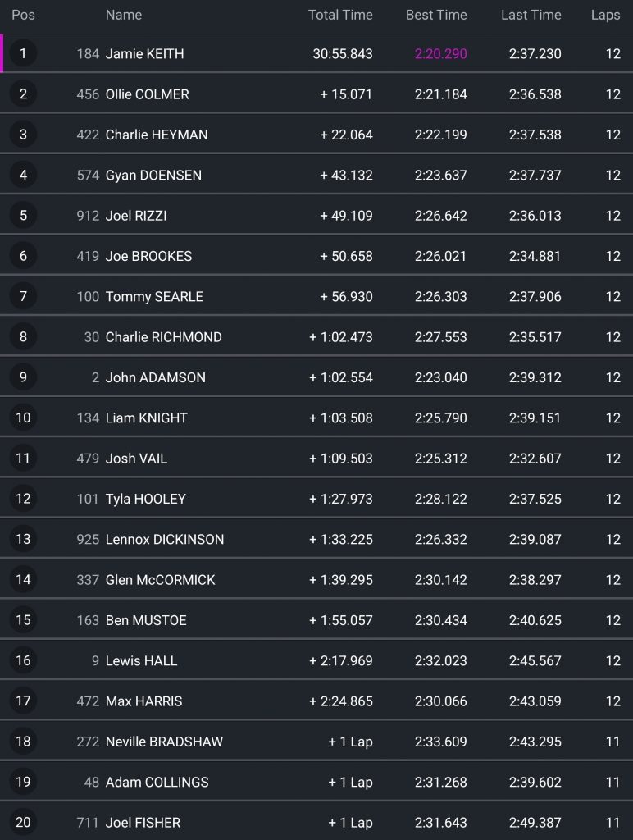Image resolution: width=633 pixels, height=840 pixels.
Task: Click the Name column header
Action: [x=124, y=15]
